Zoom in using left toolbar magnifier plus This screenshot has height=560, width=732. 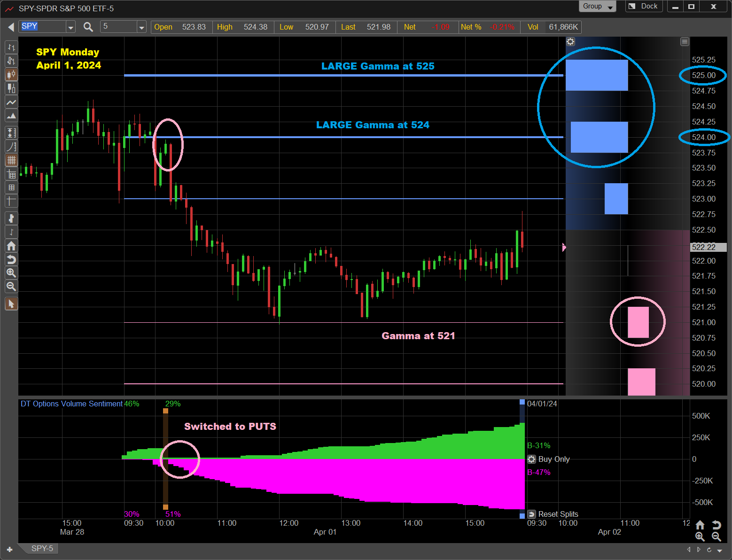tap(11, 273)
